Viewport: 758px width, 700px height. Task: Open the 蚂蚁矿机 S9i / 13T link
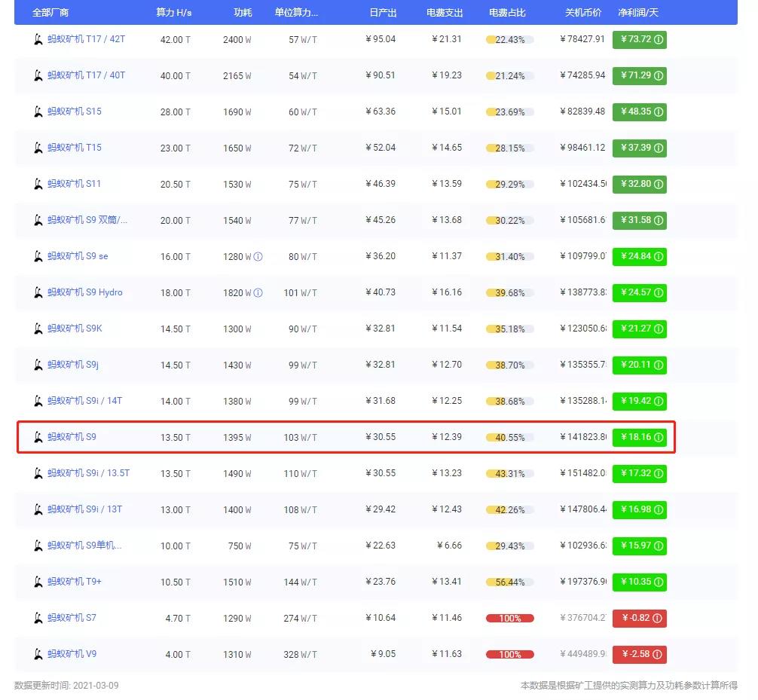point(84,509)
